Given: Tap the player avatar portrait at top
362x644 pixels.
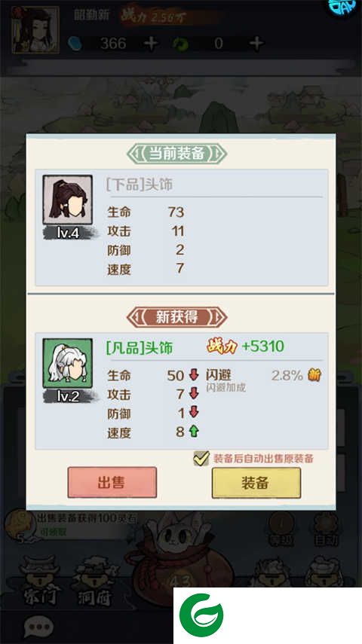Looking at the screenshot, I should (x=35, y=29).
